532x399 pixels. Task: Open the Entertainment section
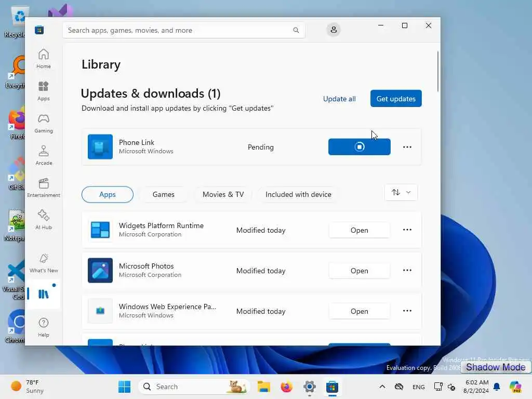coord(44,188)
